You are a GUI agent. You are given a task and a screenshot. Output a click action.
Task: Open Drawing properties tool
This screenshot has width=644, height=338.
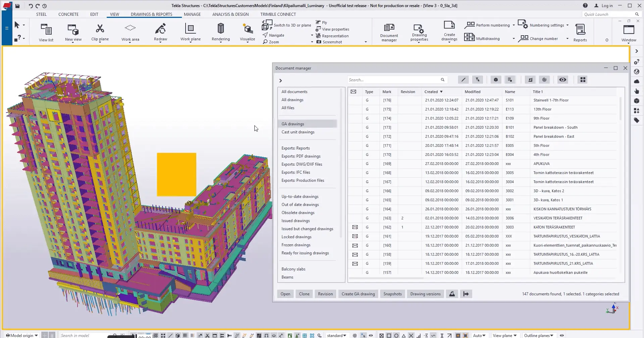click(x=419, y=33)
